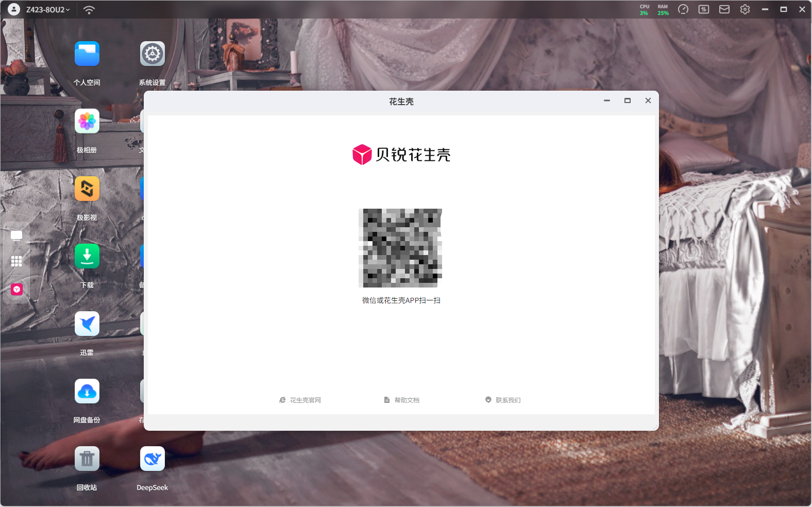Open the 网盘备份 cloud backup app
812x507 pixels.
click(x=87, y=392)
